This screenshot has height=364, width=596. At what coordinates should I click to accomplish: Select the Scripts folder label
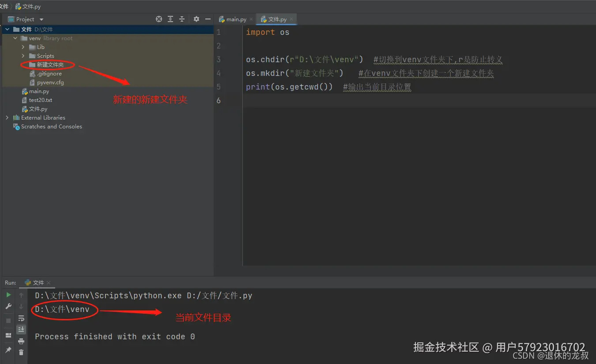(x=45, y=56)
